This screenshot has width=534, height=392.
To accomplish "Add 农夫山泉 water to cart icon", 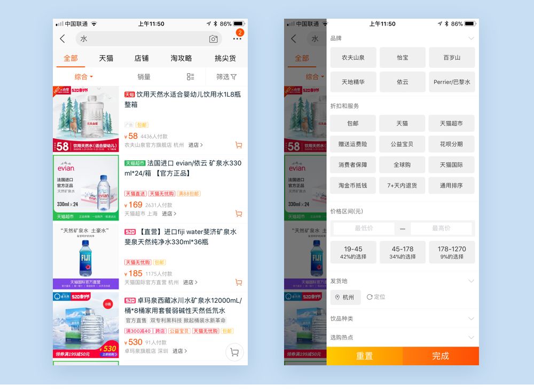I will point(239,145).
